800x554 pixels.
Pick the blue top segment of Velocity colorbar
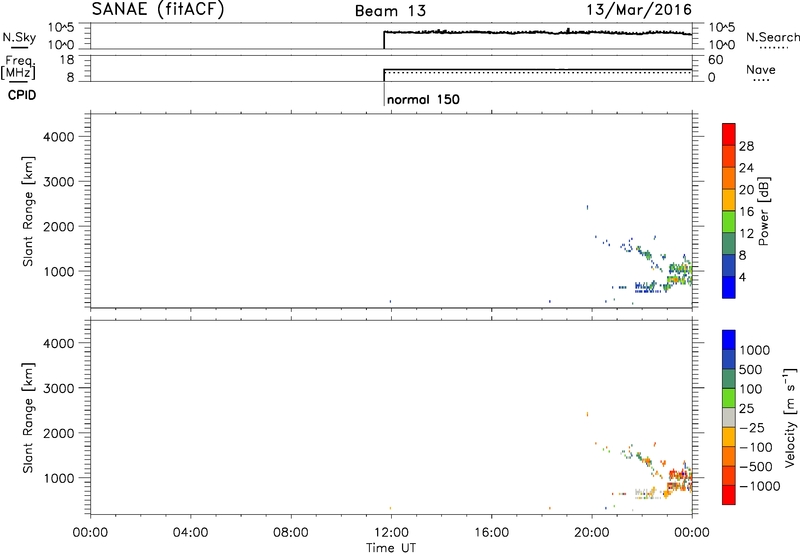(x=729, y=340)
